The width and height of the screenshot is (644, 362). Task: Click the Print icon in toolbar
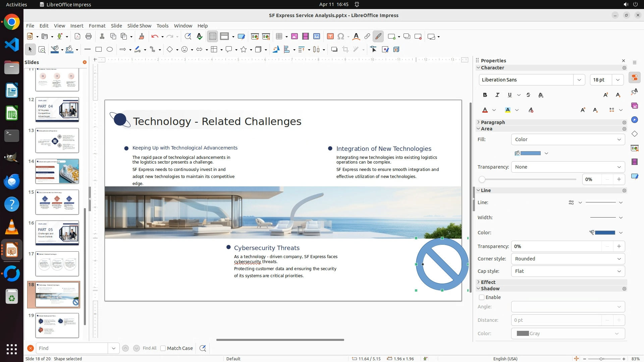(89, 37)
